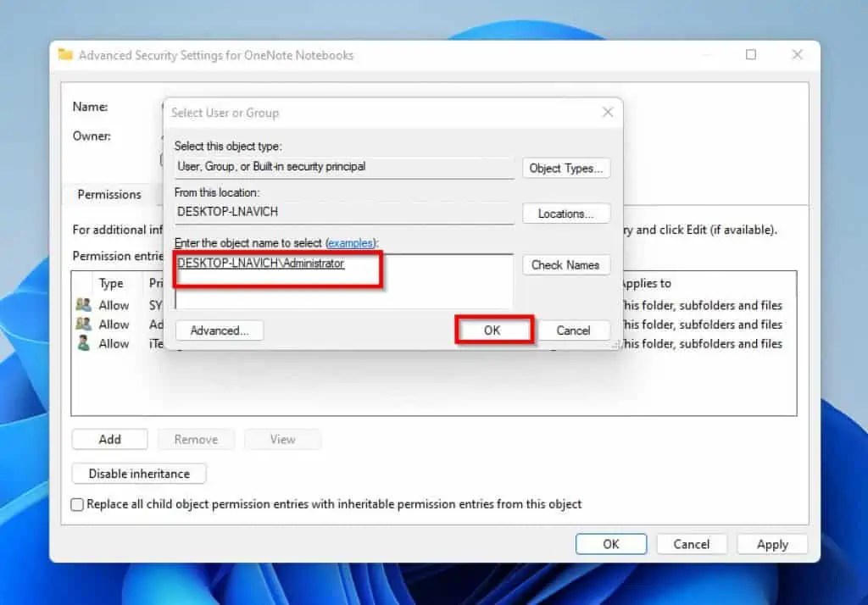Confirm with OK in Select User or Group
The width and height of the screenshot is (868, 605).
pyautogui.click(x=494, y=330)
